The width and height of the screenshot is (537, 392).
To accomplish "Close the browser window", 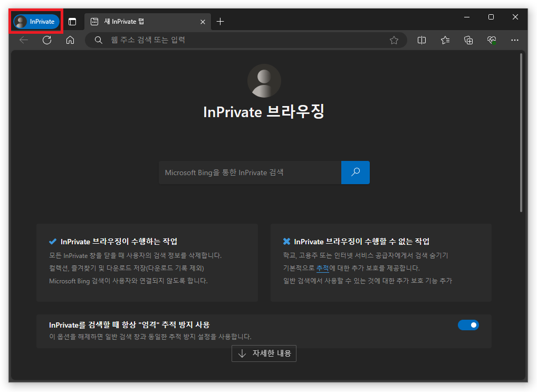I will pyautogui.click(x=515, y=17).
